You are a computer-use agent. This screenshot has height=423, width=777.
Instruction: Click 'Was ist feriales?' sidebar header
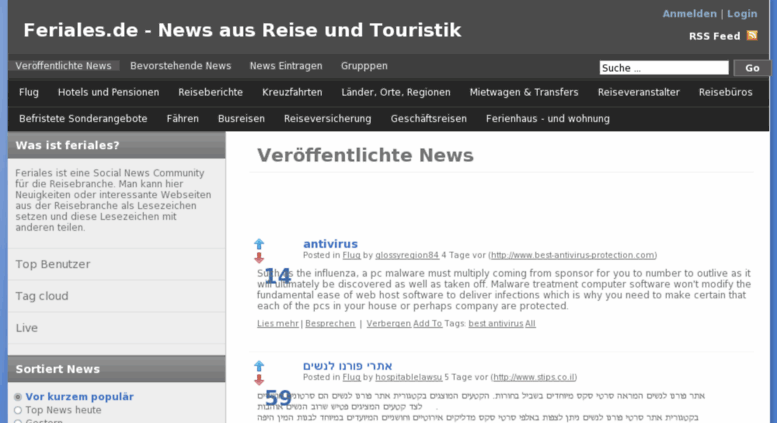tap(116, 146)
